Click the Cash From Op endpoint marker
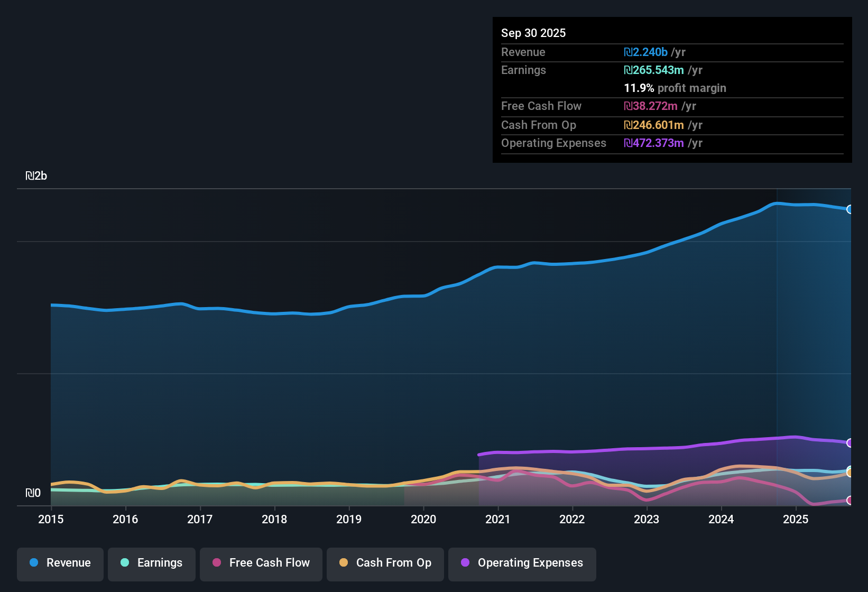This screenshot has height=592, width=868. [850, 472]
